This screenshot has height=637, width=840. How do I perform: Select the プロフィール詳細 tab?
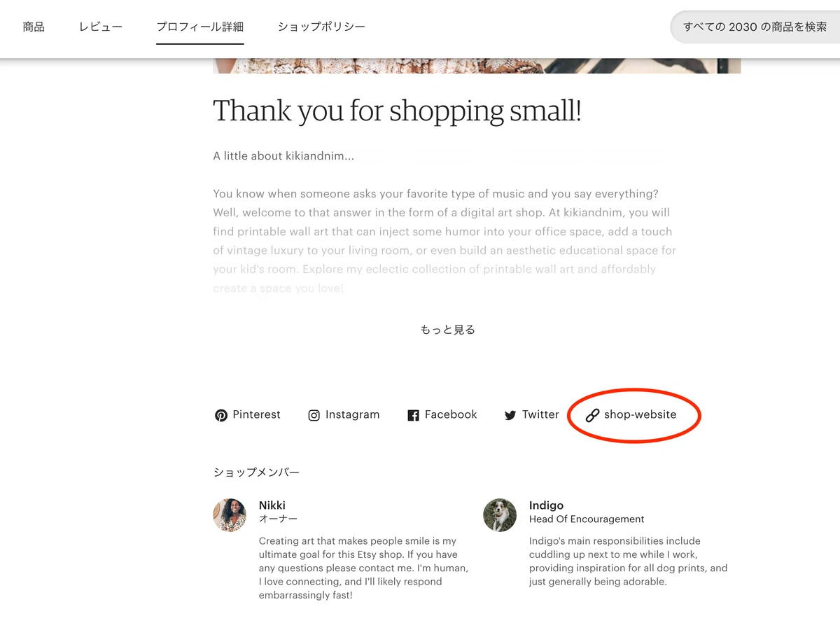200,27
